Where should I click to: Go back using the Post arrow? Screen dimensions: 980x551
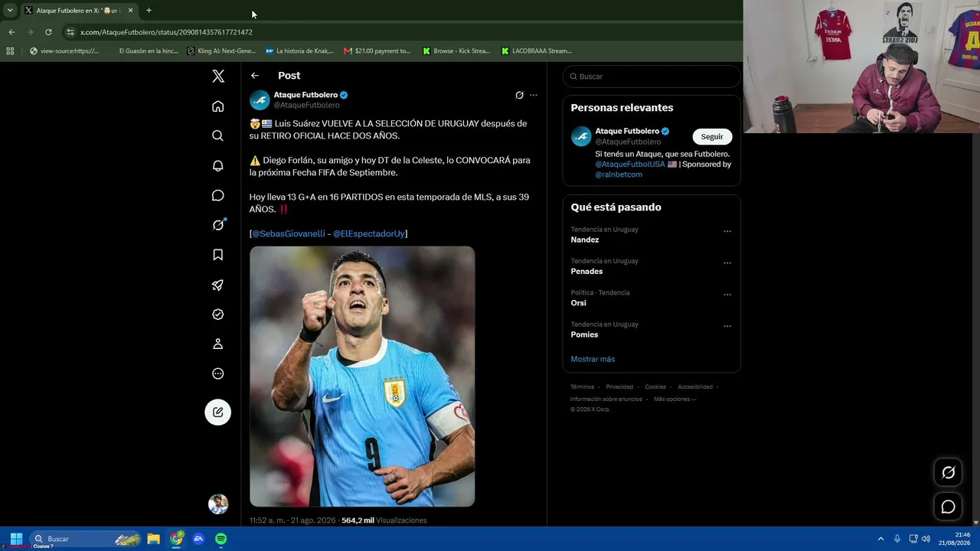coord(255,76)
